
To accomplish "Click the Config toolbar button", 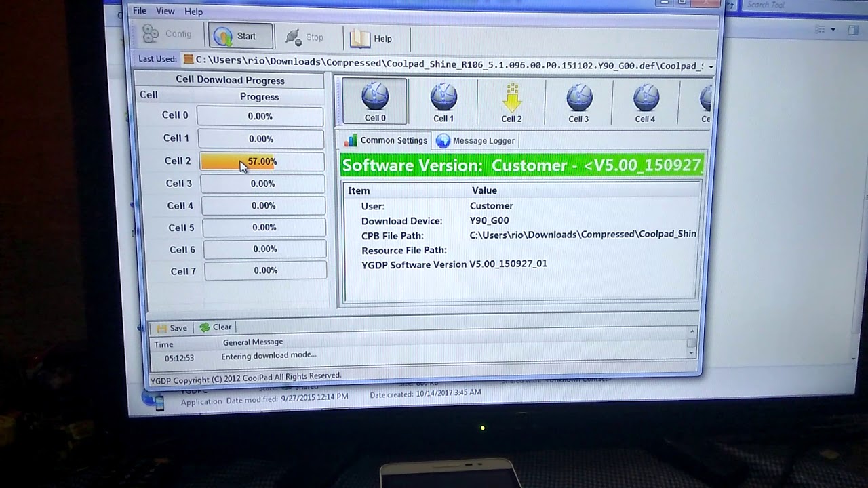I will tap(169, 35).
